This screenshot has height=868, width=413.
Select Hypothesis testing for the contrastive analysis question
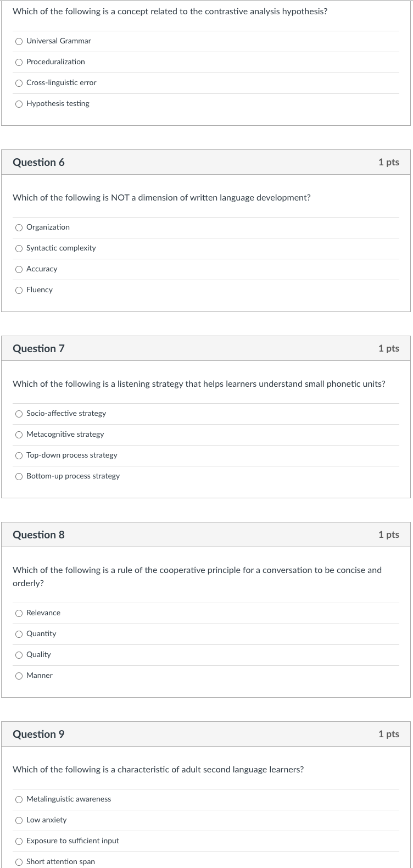[19, 104]
